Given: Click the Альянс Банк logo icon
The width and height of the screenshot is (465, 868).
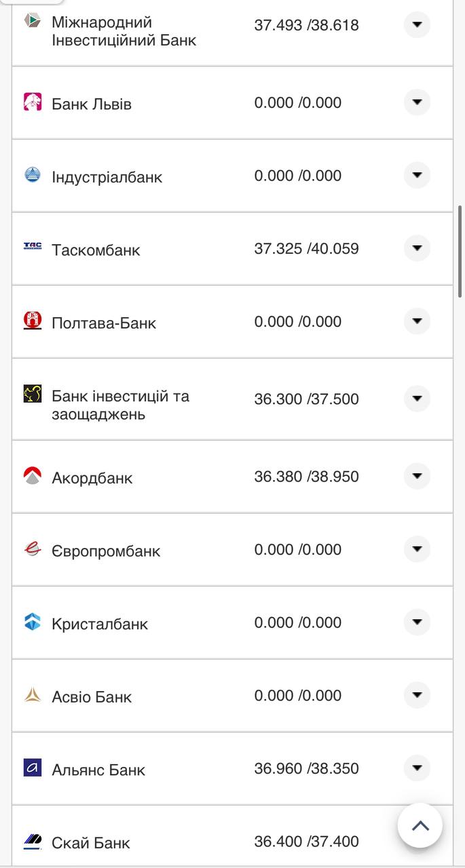Looking at the screenshot, I should (x=33, y=768).
